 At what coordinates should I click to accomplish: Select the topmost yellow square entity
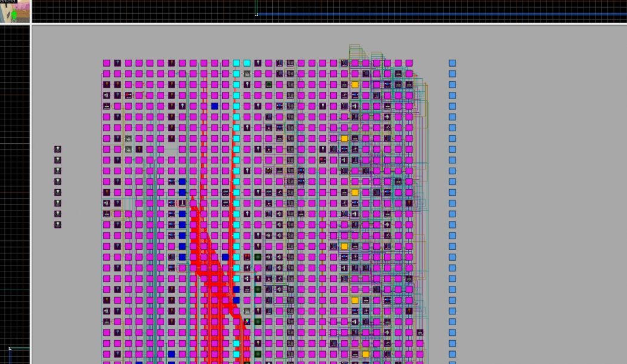(355, 84)
